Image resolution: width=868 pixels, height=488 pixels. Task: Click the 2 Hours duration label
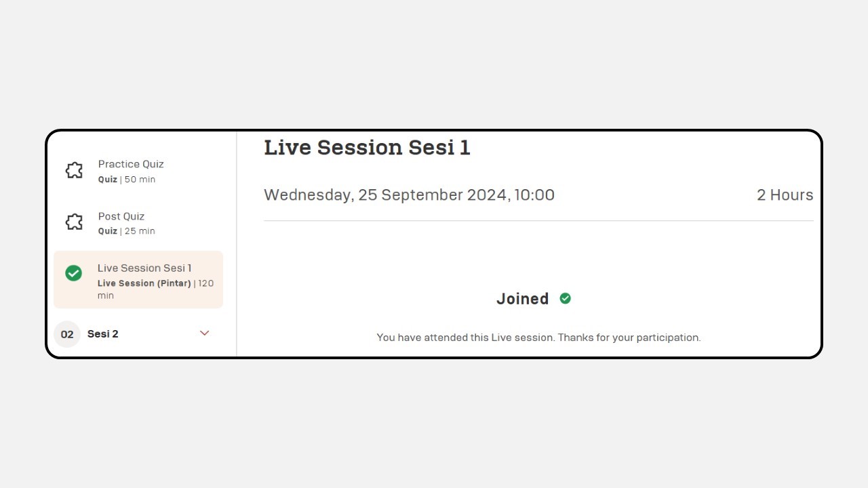click(x=785, y=195)
